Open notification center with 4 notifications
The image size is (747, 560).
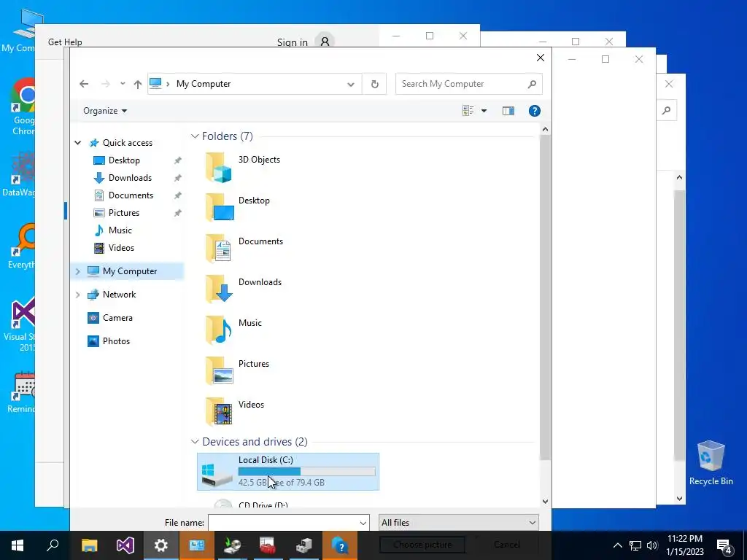724,546
